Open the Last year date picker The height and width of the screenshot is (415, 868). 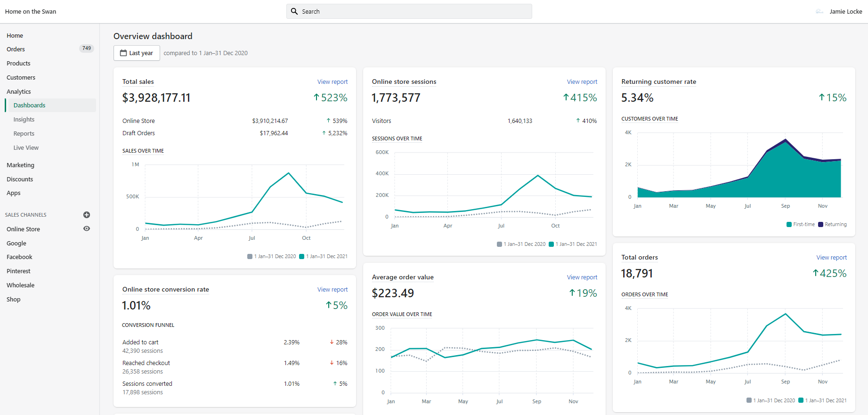[x=137, y=53]
